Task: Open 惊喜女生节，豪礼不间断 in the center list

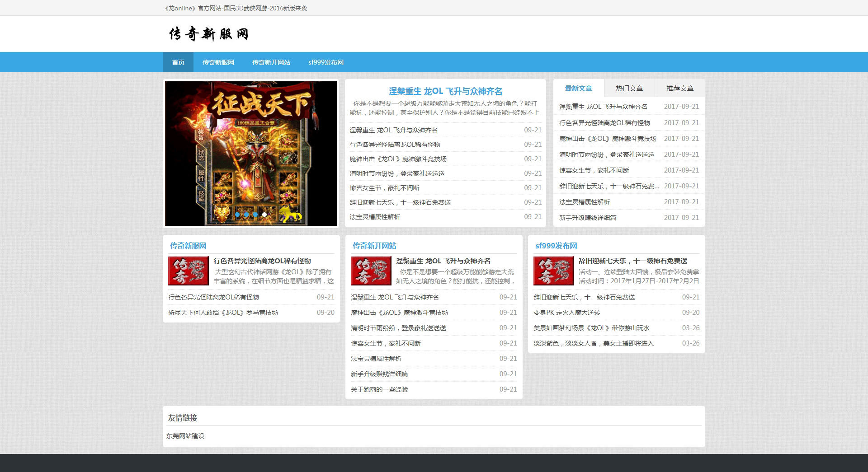Action: [x=384, y=188]
